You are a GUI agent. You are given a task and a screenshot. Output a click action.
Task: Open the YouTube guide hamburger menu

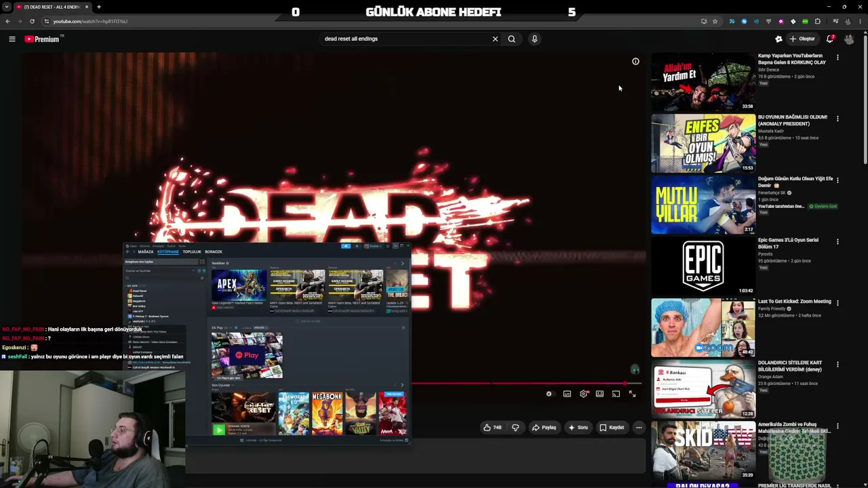(x=12, y=39)
